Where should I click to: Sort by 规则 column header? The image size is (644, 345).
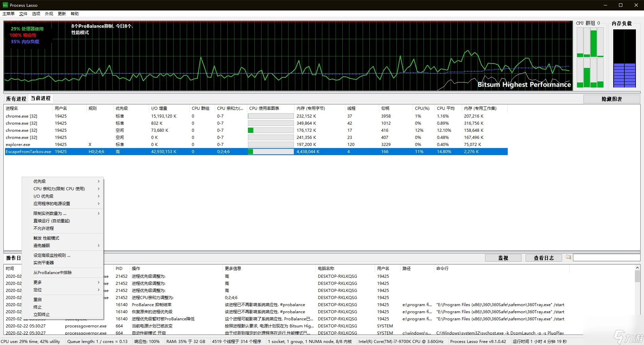(x=100, y=108)
